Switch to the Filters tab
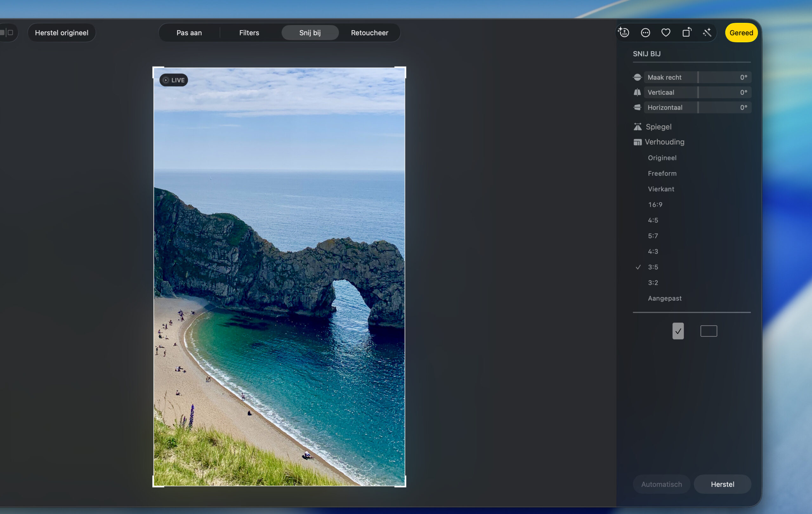Viewport: 812px width, 514px height. coord(249,33)
